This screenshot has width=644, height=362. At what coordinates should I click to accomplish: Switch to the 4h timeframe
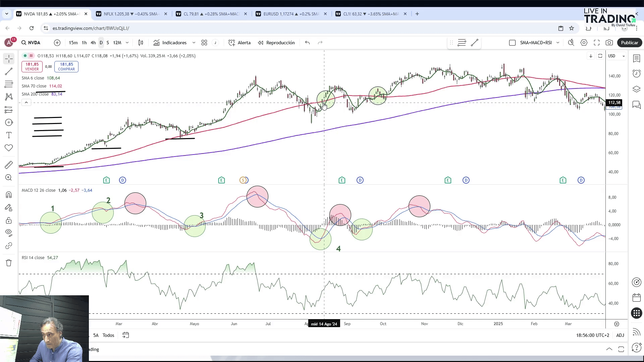coord(93,43)
